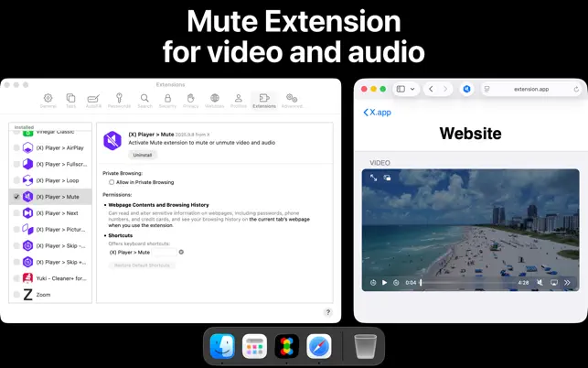The width and height of the screenshot is (588, 368).
Task: Toggle picture-in-picture on the video
Action: click(387, 178)
